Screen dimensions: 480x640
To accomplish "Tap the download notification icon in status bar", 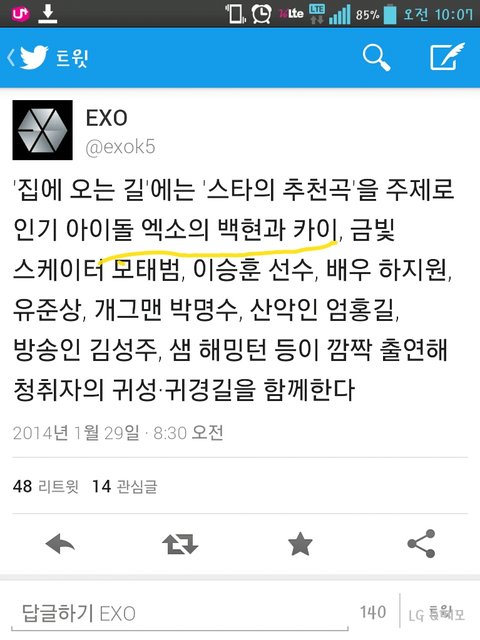I will coord(48,13).
